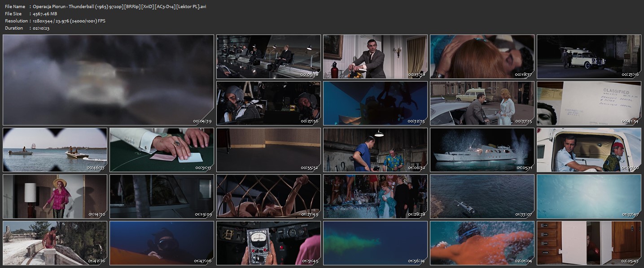Open the pale blue water thumbnail 01:37:47
This screenshot has height=268, width=644.
589,196
